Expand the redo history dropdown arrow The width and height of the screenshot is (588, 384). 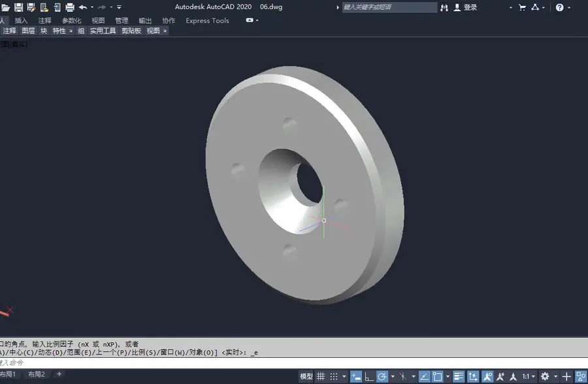click(x=111, y=7)
